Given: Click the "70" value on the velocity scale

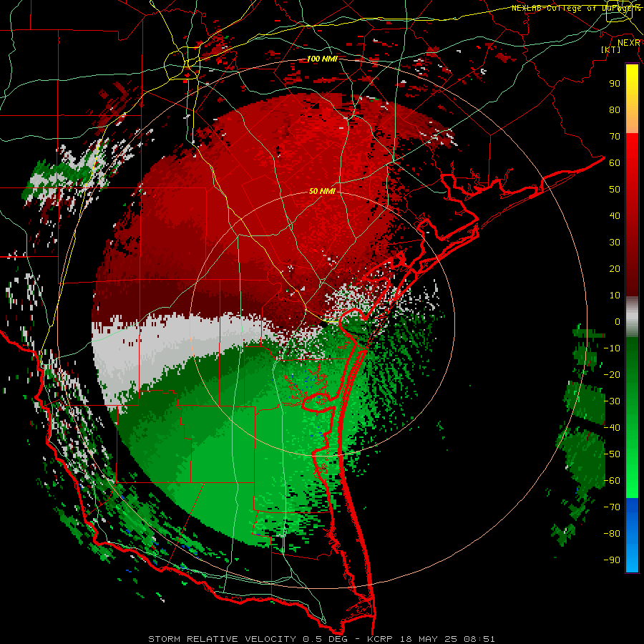Looking at the screenshot, I should click(x=615, y=137).
